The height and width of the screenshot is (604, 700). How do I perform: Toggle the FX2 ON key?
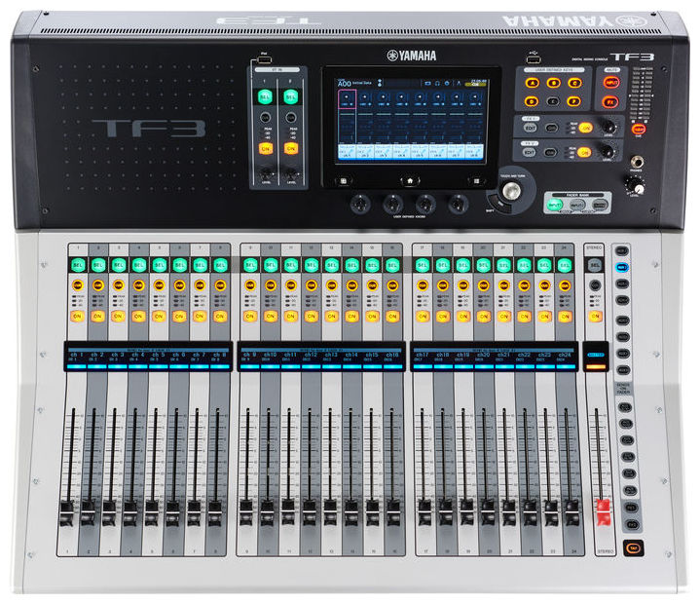click(583, 152)
